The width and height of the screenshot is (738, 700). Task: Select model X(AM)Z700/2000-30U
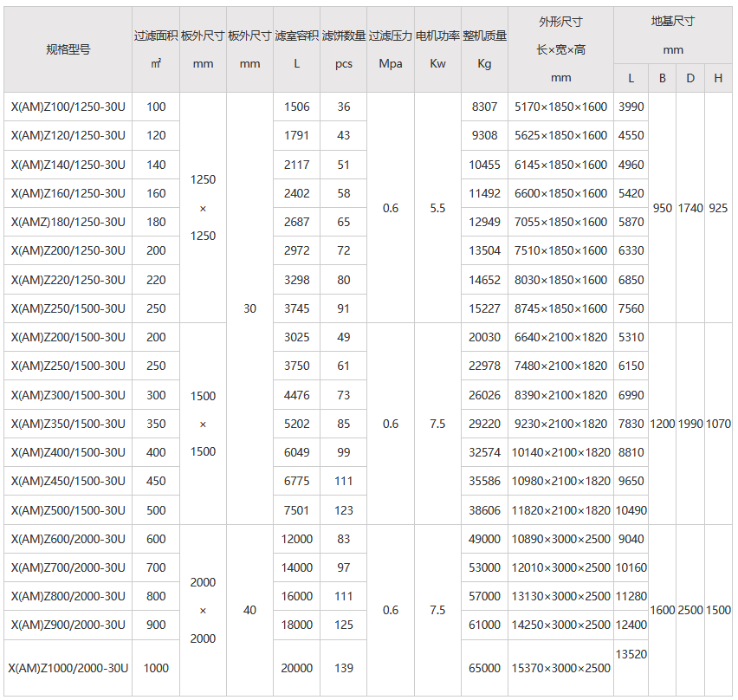coord(68,567)
